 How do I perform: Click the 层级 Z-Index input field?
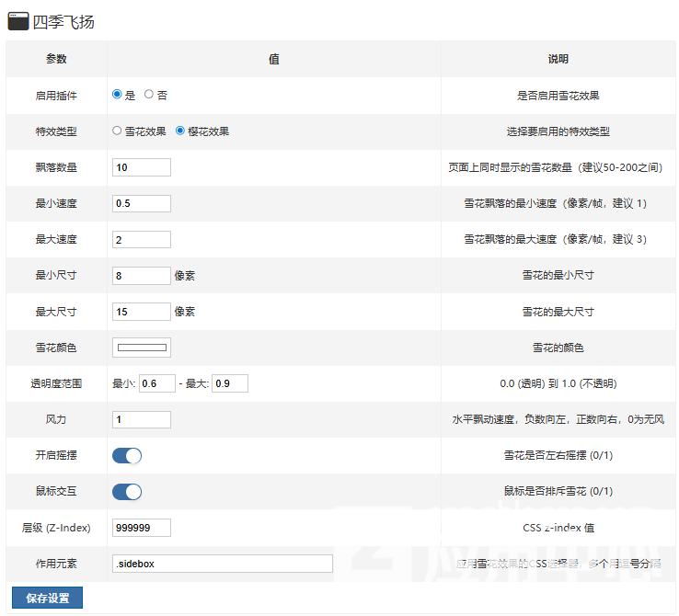click(x=141, y=528)
